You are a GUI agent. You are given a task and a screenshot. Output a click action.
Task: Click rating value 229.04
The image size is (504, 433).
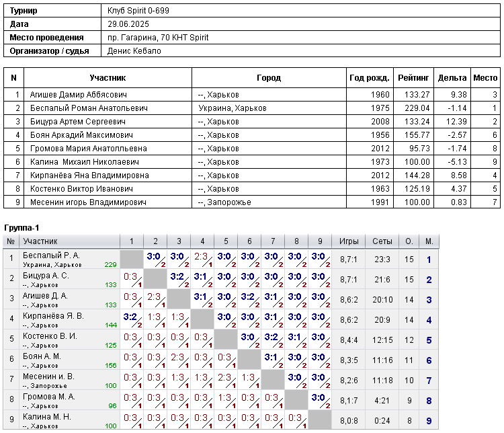[417, 108]
